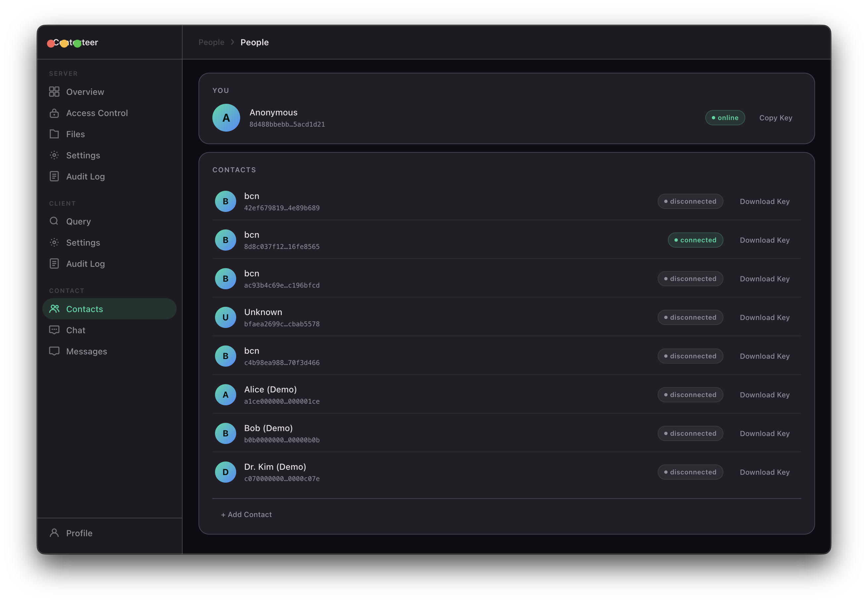Click the Chat bubble icon in sidebar
This screenshot has height=603, width=868.
click(x=54, y=330)
